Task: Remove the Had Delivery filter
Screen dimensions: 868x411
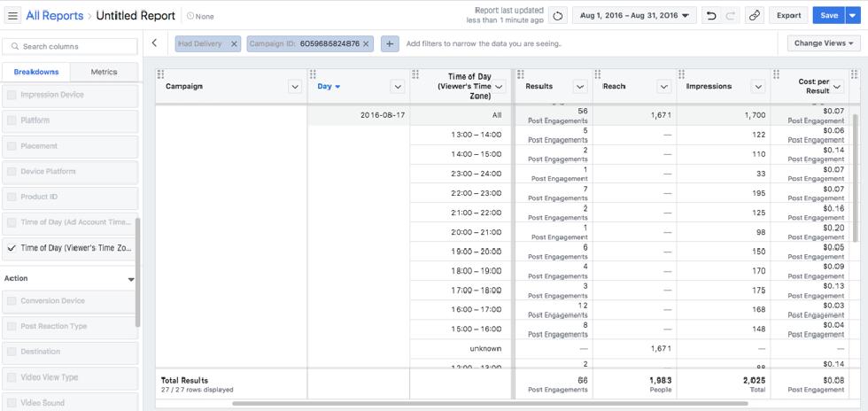Action: 234,43
